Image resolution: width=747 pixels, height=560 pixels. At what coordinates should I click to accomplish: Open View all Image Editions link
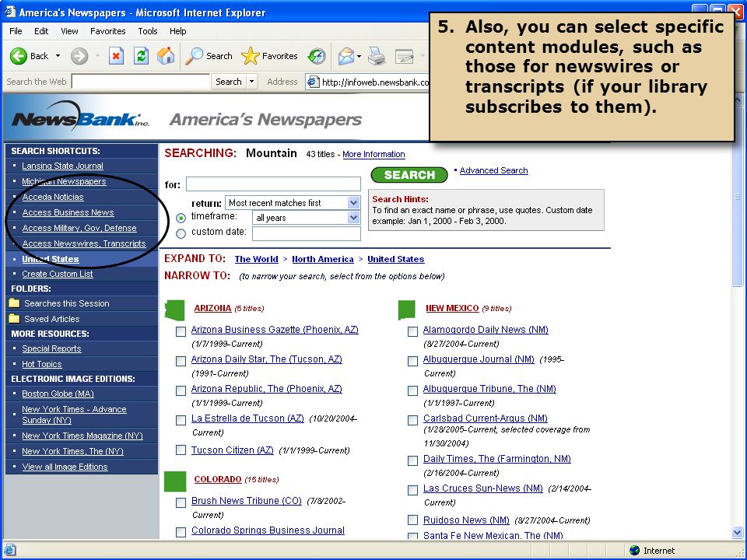65,467
